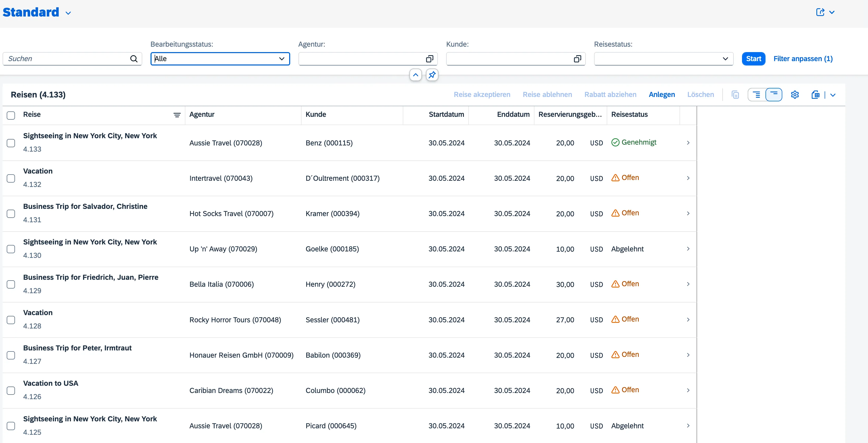Click into the Suchen search field
868x443 pixels.
67,59
